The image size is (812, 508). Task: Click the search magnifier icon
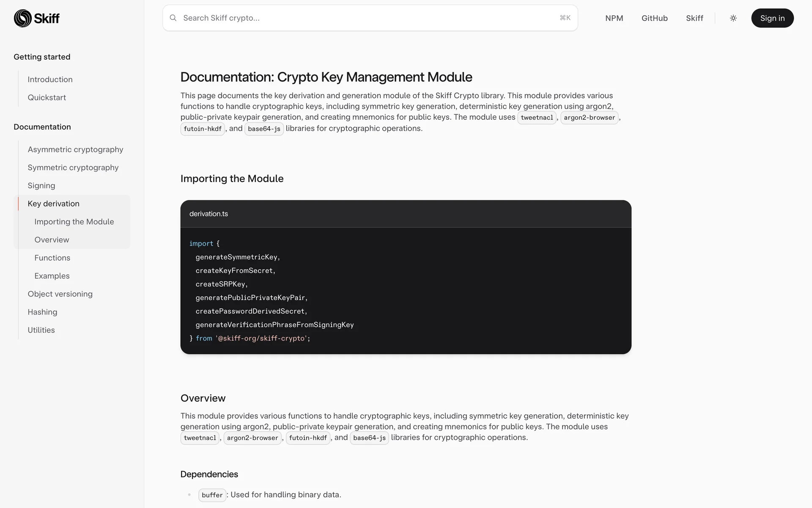(x=173, y=18)
